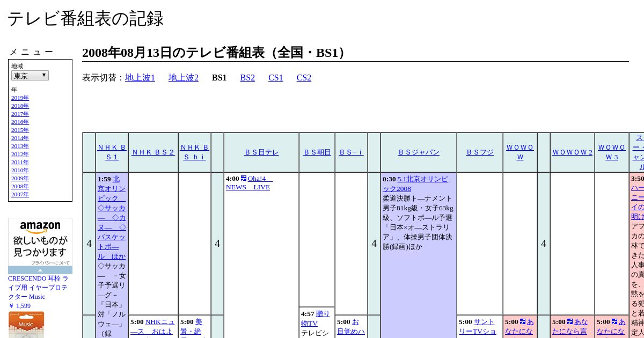Open 2013年 from the year menu

[x=20, y=146]
